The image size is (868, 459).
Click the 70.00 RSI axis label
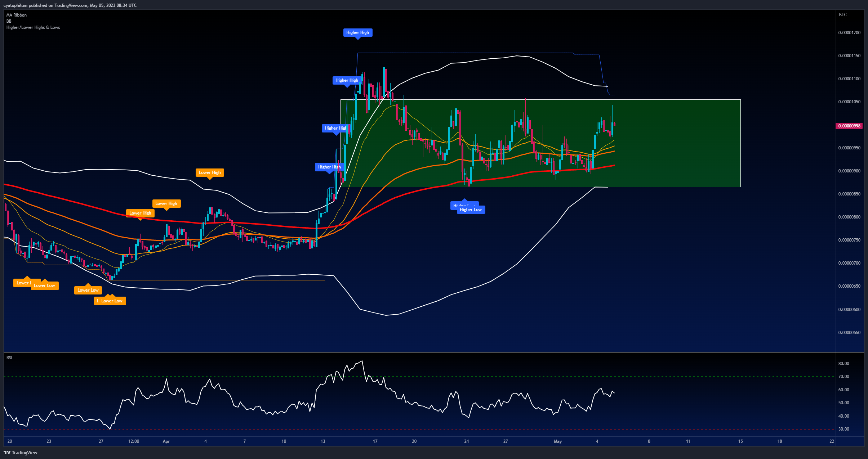(843, 377)
